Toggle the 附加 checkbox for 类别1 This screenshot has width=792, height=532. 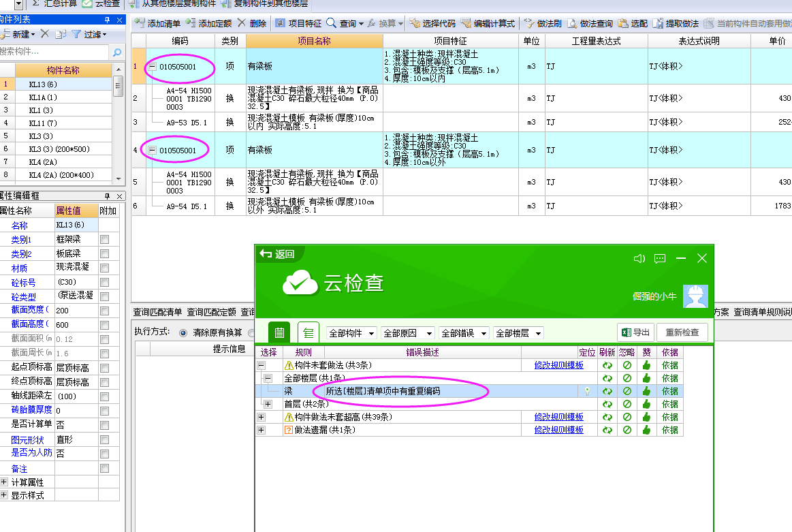[105, 240]
